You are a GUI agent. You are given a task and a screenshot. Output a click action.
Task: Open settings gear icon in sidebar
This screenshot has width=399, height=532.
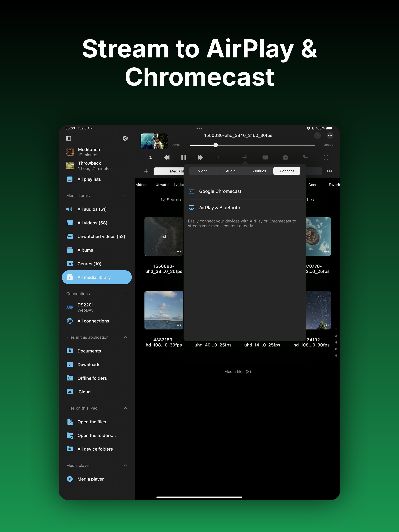click(125, 138)
